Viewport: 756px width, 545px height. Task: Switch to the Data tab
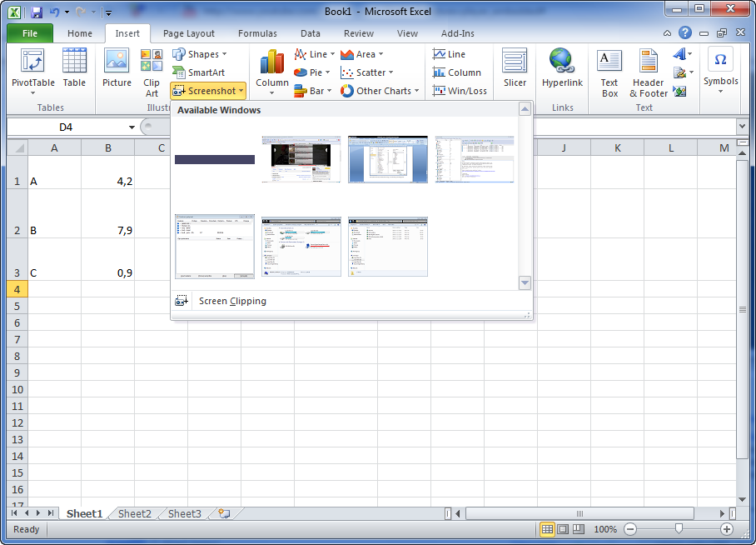click(310, 33)
